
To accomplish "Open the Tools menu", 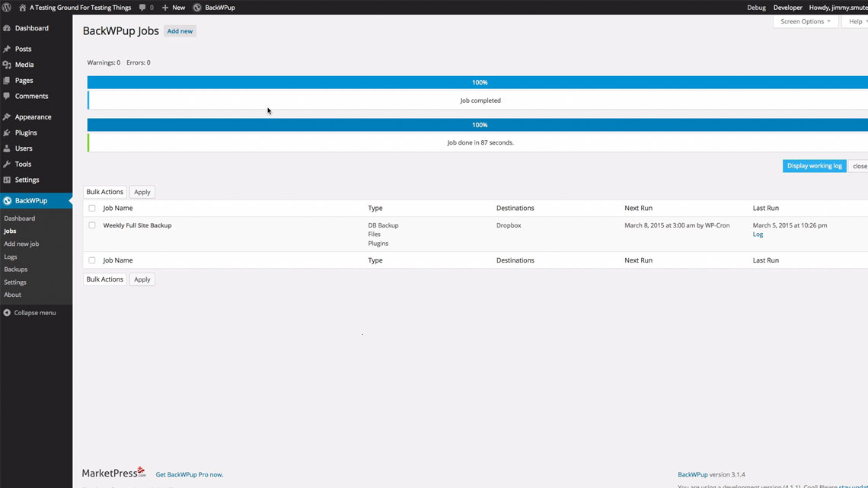I will pos(24,164).
